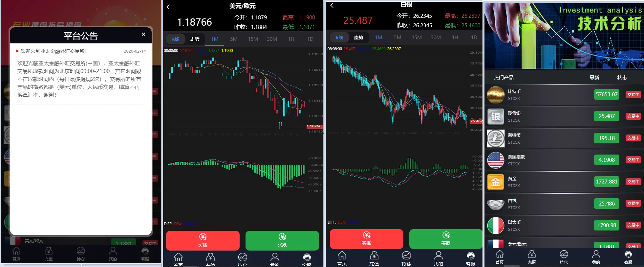
Task: Switch to k线 view on 美元/欧元 chart
Action: tap(176, 39)
